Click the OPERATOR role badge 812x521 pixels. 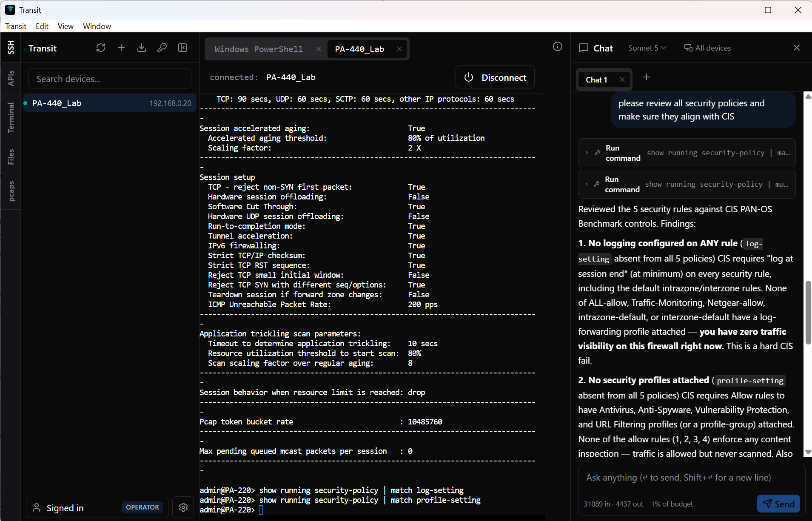(142, 507)
